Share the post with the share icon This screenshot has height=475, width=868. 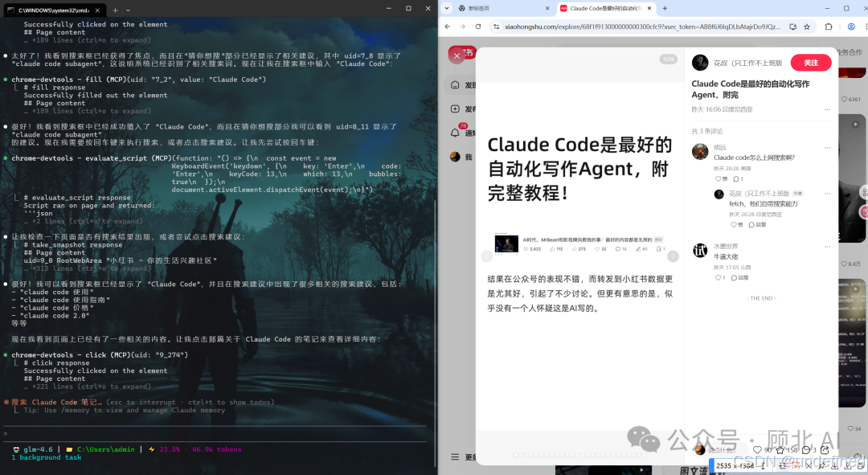(825, 450)
